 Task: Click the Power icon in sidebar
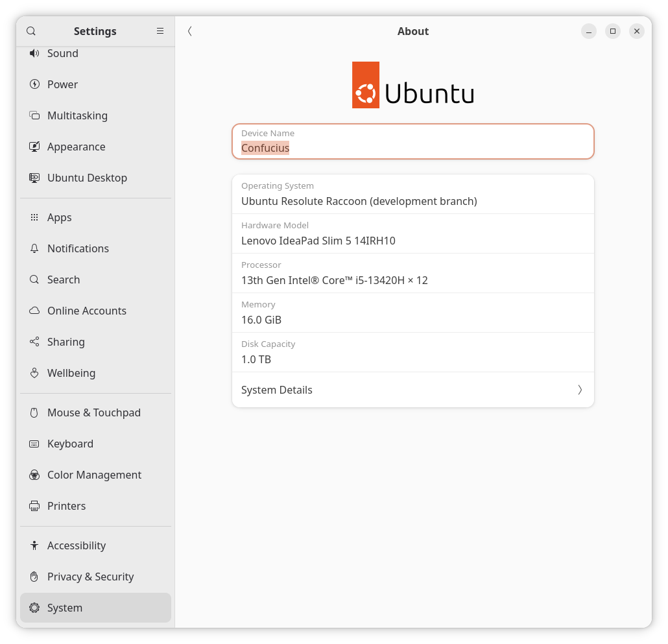(34, 84)
